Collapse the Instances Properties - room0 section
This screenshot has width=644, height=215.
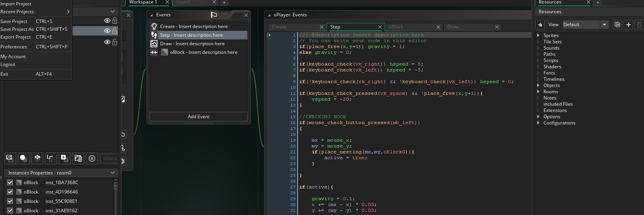point(113,172)
